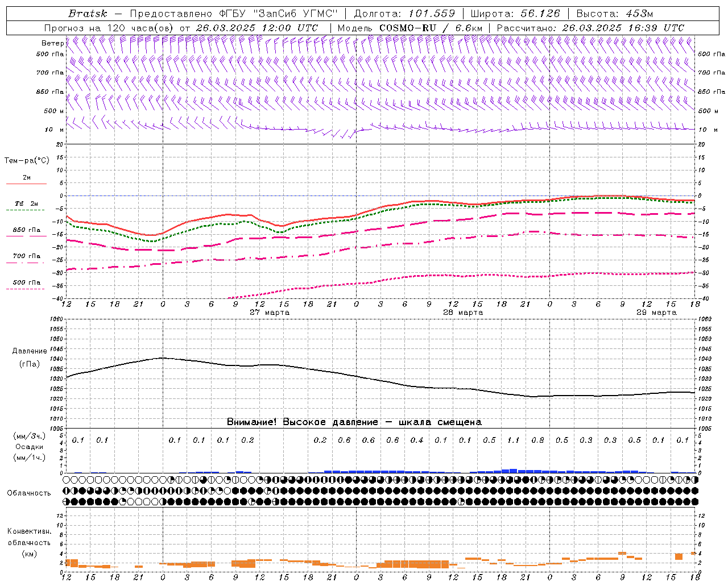Image resolution: width=728 pixels, height=582 pixels.
Task: Click the "10 м" wind level label on left
Action: coord(55,130)
